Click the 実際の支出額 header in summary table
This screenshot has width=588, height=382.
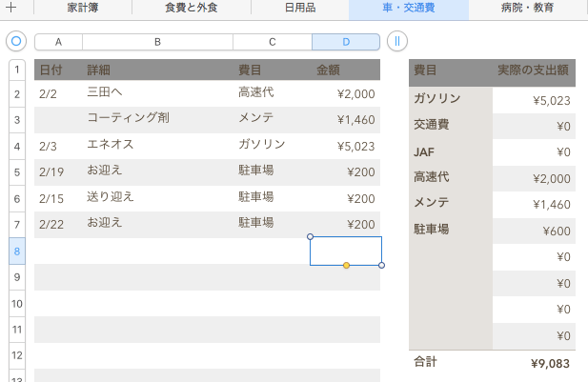534,72
